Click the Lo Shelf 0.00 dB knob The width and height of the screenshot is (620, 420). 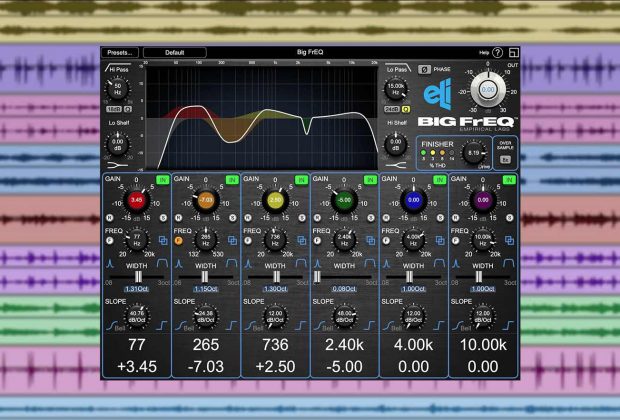click(x=118, y=144)
